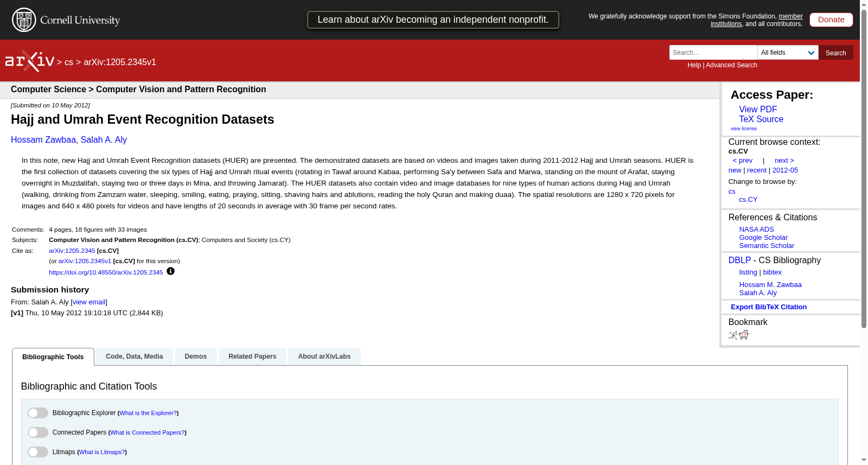Open Advanced Search link

click(x=731, y=65)
